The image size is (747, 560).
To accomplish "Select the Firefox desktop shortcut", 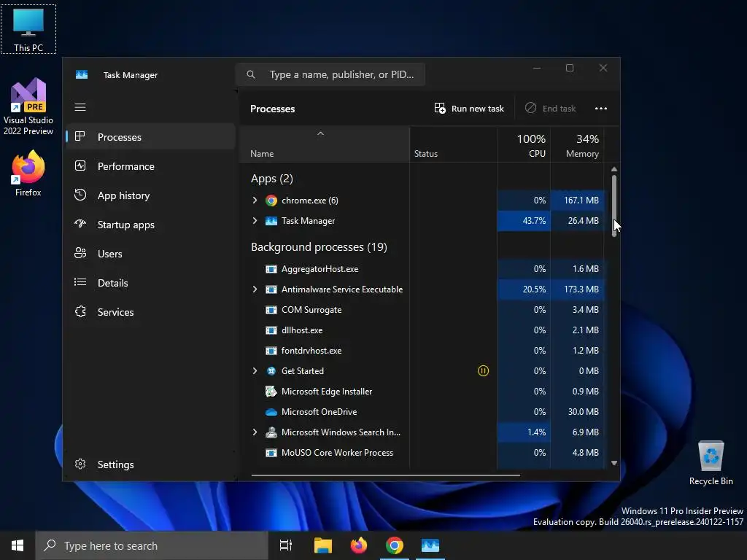I will pyautogui.click(x=28, y=174).
